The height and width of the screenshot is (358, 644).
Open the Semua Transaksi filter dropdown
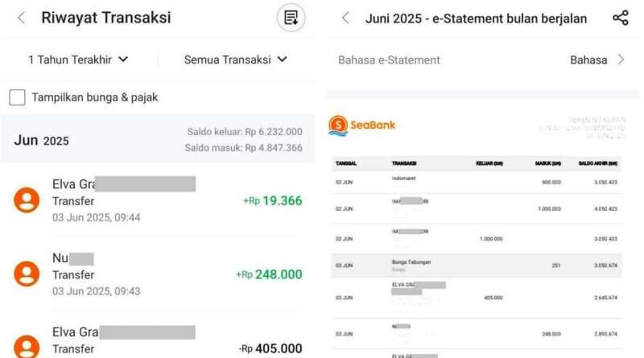(x=235, y=60)
